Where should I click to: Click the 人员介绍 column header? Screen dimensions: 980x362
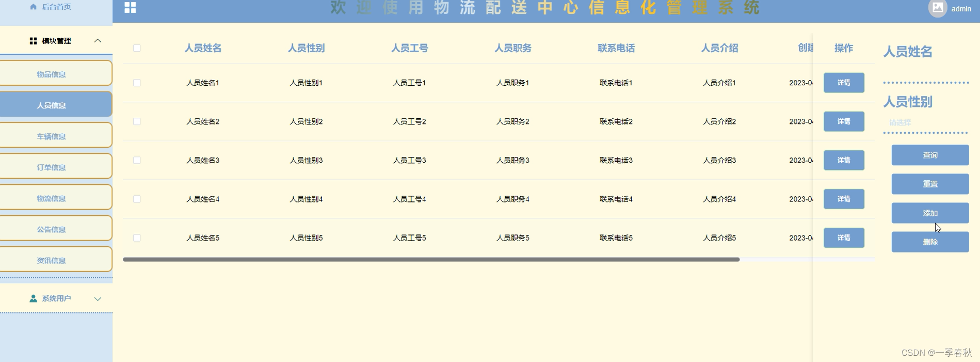719,48
